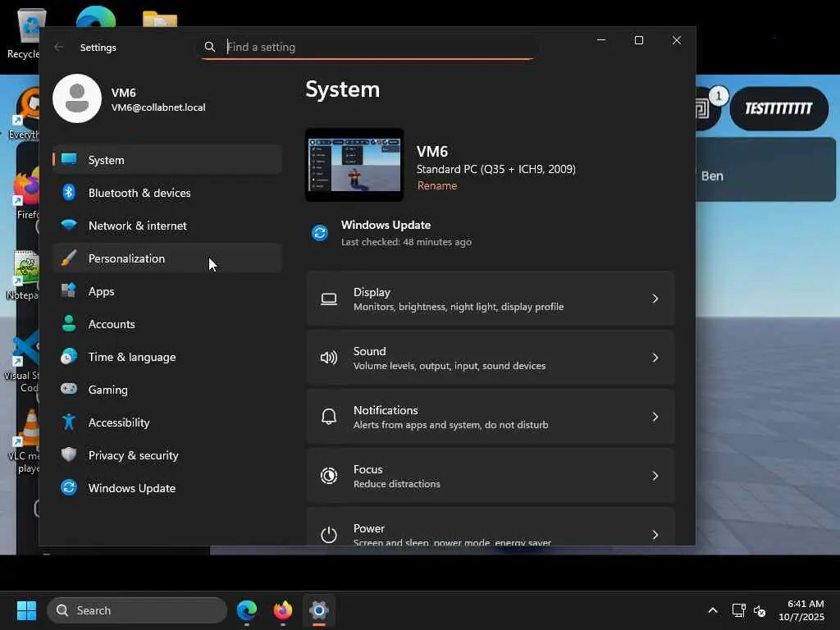Open Notifications settings chevron arrow
The height and width of the screenshot is (630, 840).
coord(655,417)
